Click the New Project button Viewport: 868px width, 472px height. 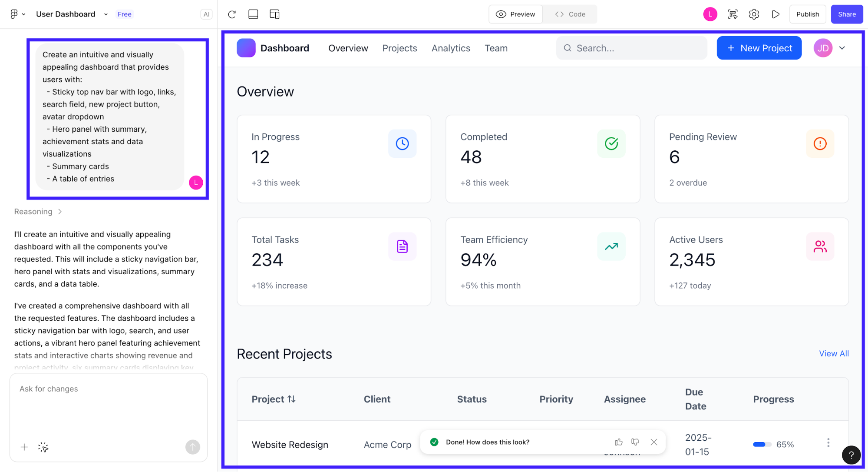[759, 48]
